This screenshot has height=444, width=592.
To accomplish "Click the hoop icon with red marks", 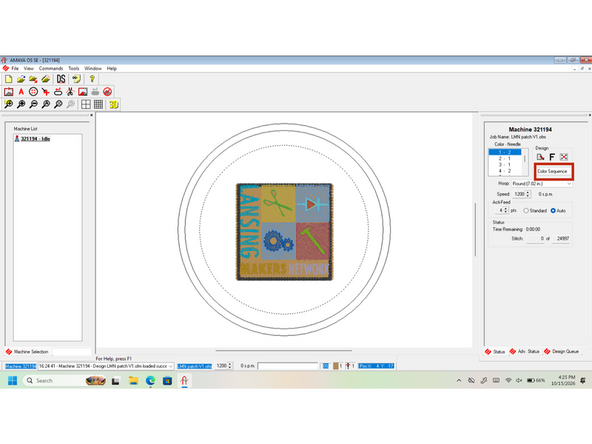I will (x=58, y=92).
